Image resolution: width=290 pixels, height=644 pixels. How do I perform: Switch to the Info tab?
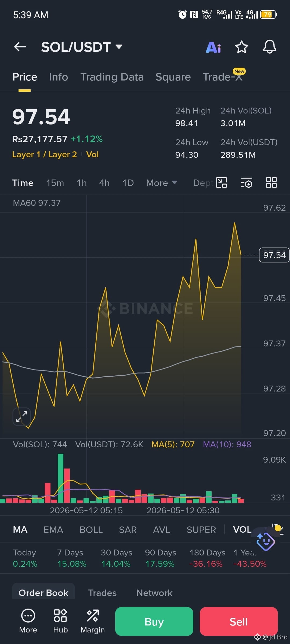click(59, 77)
